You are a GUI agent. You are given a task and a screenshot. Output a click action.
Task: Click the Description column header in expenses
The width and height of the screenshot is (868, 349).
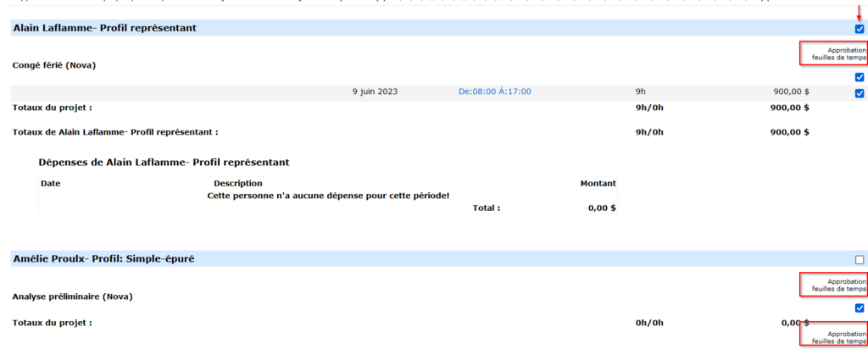pos(237,183)
